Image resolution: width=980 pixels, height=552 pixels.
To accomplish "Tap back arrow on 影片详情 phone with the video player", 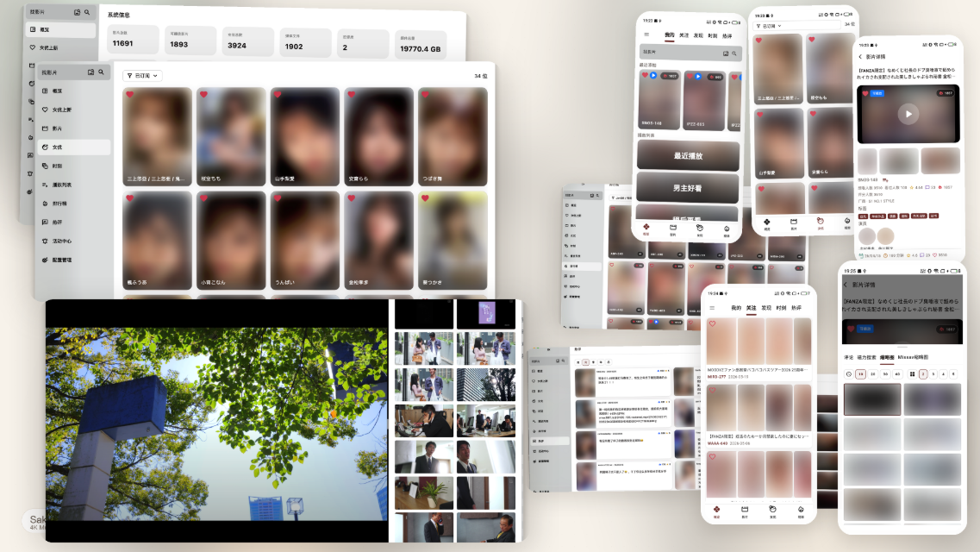I will point(860,57).
